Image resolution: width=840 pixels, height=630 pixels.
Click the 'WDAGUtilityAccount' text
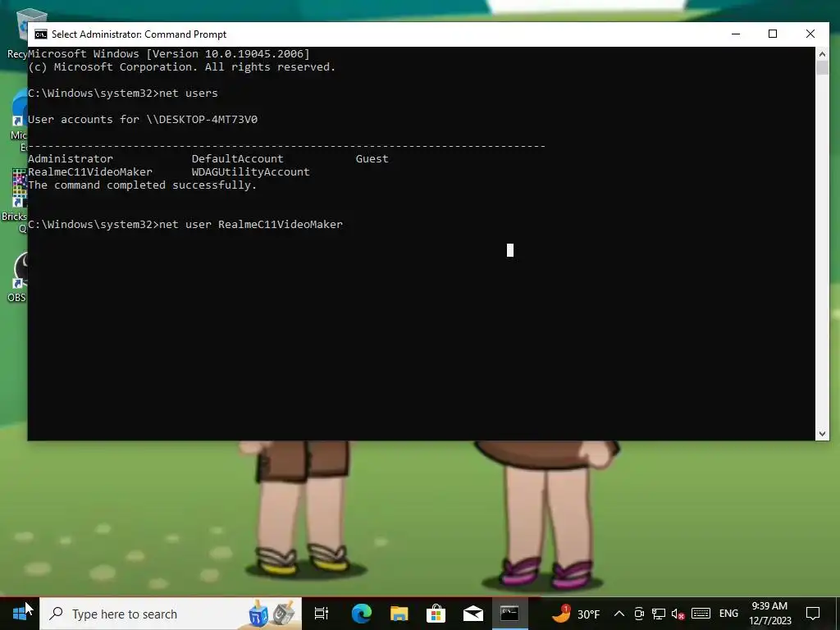(251, 172)
